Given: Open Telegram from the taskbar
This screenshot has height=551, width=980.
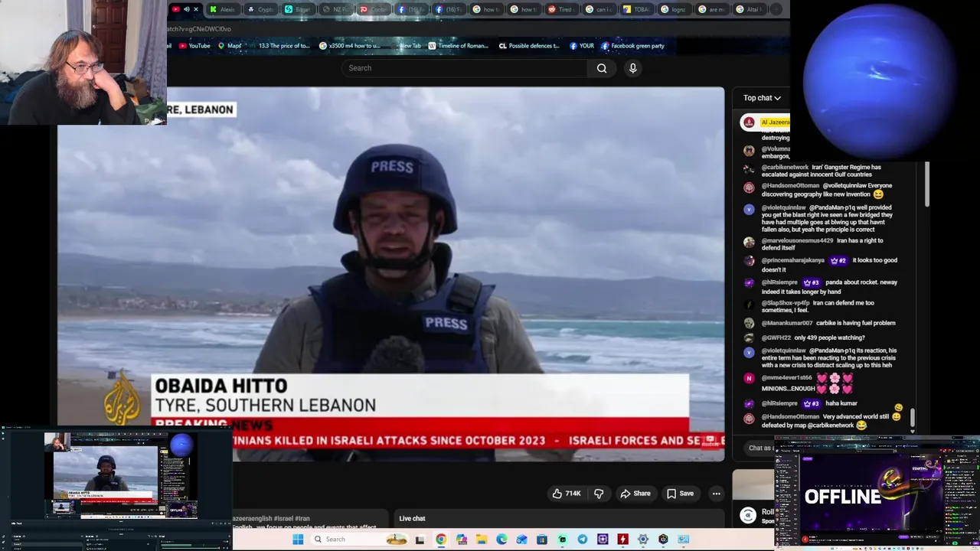Looking at the screenshot, I should [x=583, y=540].
